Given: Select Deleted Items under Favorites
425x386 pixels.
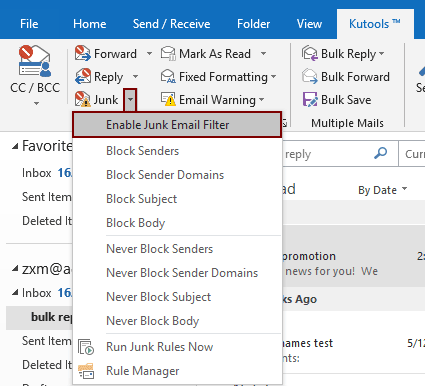Looking at the screenshot, I should click(39, 221).
